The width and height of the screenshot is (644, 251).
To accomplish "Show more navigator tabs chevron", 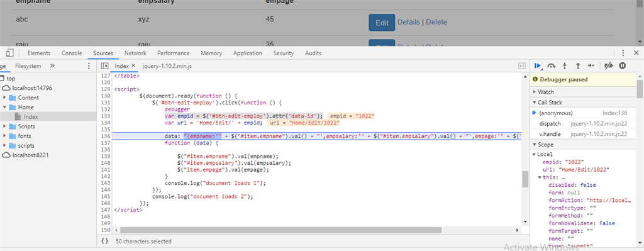I will click(x=52, y=65).
